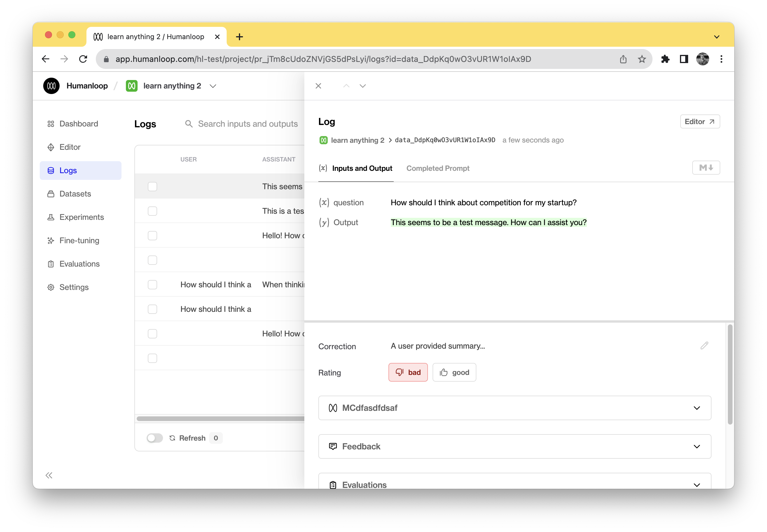Open the tab search chevron in title bar

[x=716, y=37]
